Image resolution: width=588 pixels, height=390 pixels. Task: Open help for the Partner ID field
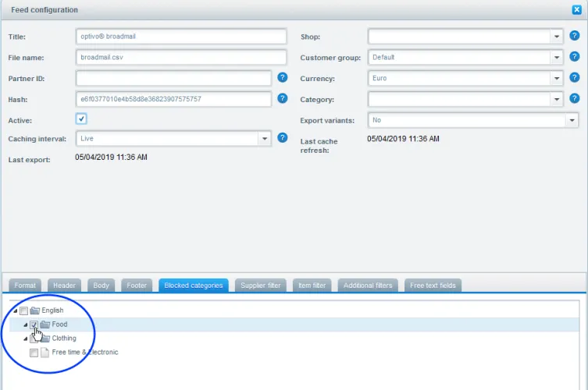[x=283, y=77]
